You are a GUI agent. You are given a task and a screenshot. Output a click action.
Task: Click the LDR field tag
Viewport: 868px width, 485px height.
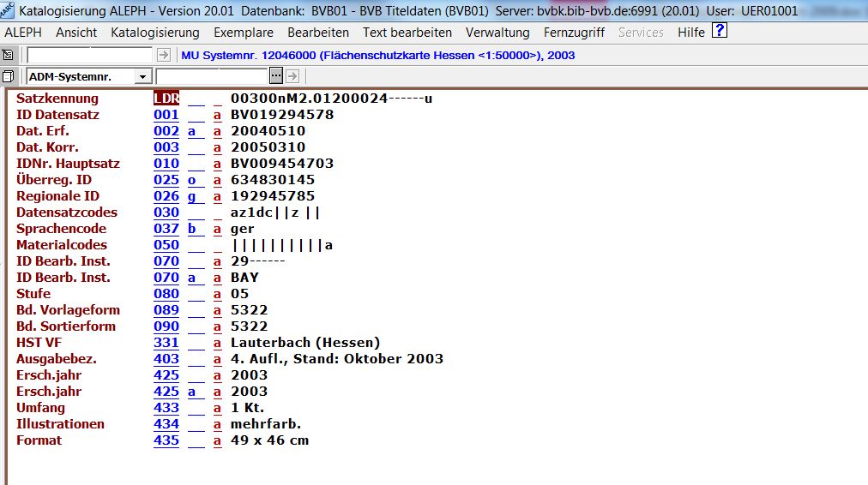[166, 99]
